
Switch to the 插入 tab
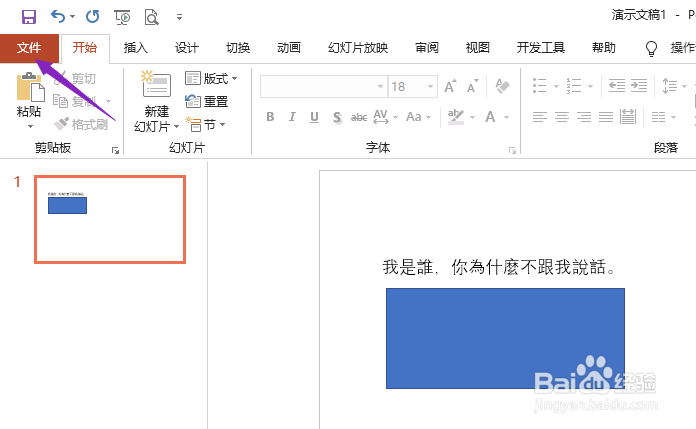[x=136, y=48]
